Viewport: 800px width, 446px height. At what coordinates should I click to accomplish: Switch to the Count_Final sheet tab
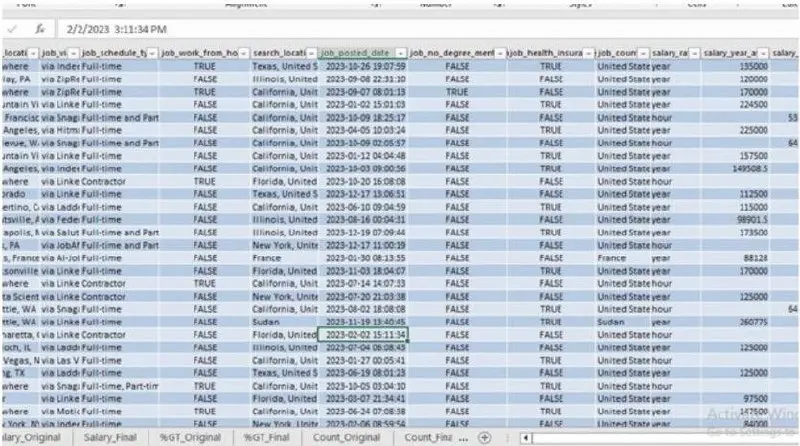pyautogui.click(x=428, y=437)
